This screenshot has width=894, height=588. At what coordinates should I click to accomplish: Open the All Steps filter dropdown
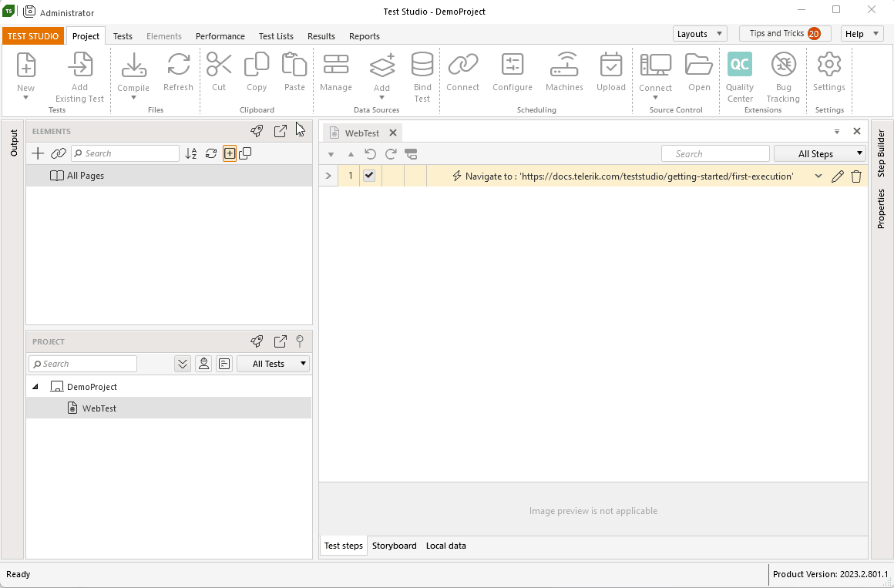820,154
